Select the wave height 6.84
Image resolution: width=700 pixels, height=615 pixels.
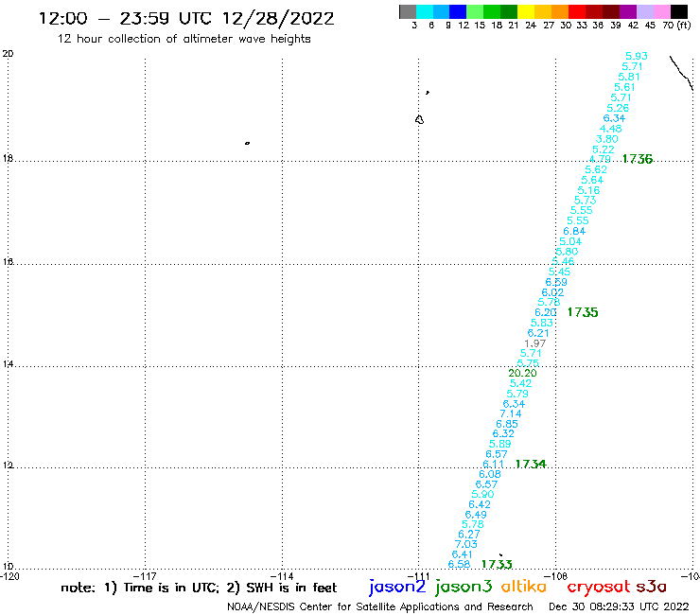tap(574, 232)
